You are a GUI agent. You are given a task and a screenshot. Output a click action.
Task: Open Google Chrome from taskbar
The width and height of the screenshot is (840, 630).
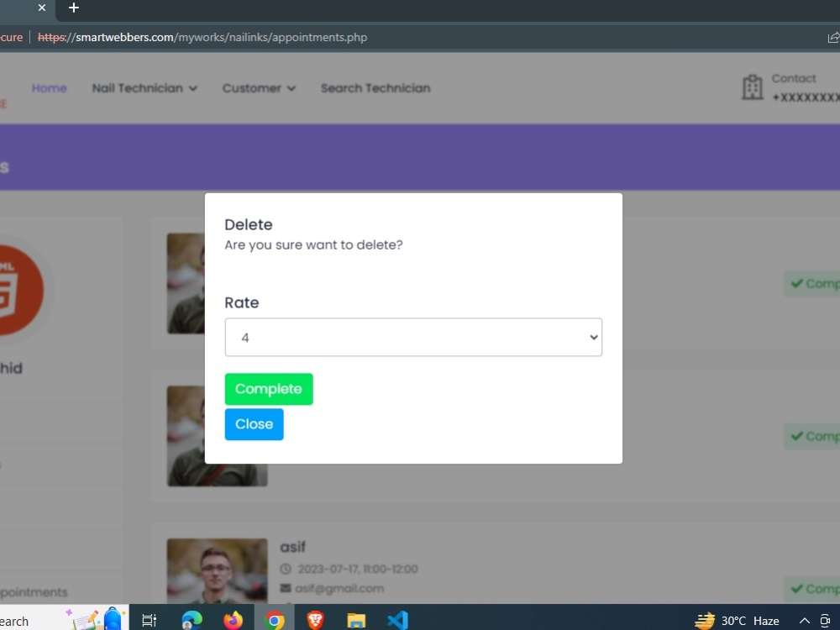[x=275, y=621]
